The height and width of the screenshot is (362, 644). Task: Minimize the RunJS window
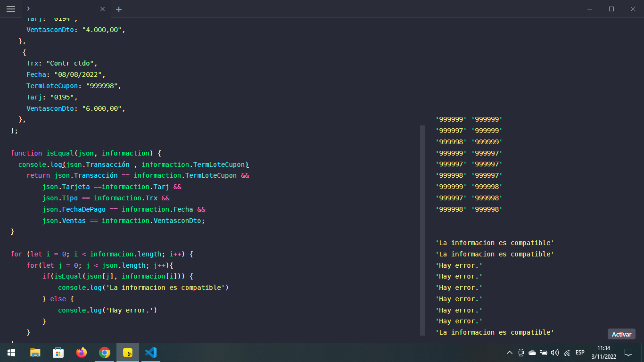(x=590, y=9)
